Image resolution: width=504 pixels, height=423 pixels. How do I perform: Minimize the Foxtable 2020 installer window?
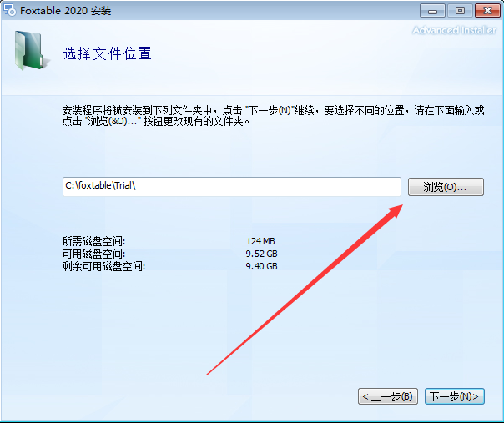(432, 11)
